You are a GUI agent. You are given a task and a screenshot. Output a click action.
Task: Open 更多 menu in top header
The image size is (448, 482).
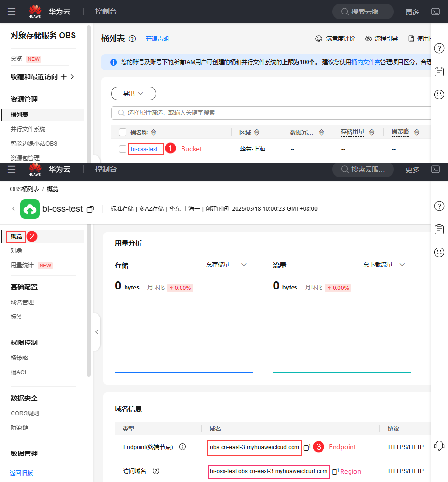pyautogui.click(x=412, y=12)
